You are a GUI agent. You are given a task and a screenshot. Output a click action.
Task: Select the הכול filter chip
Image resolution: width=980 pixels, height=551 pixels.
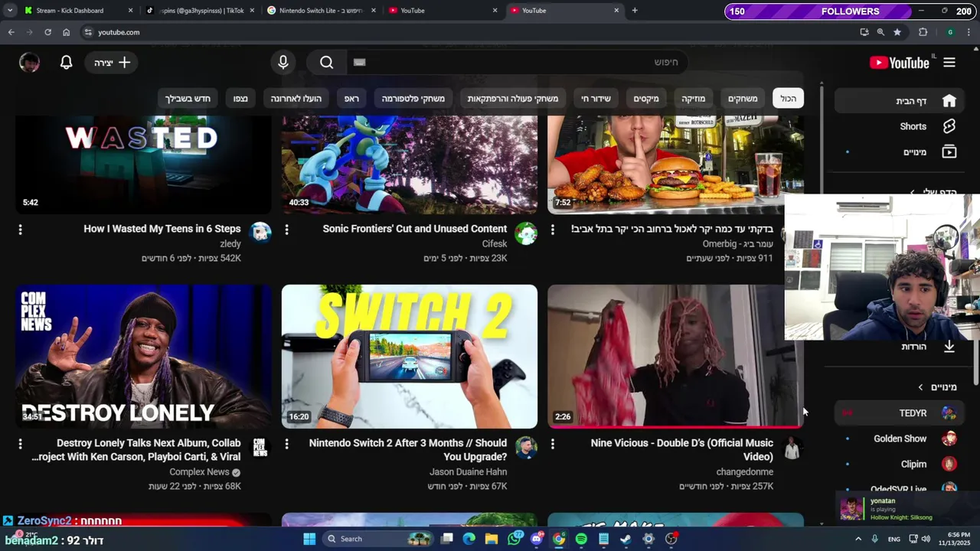(788, 99)
